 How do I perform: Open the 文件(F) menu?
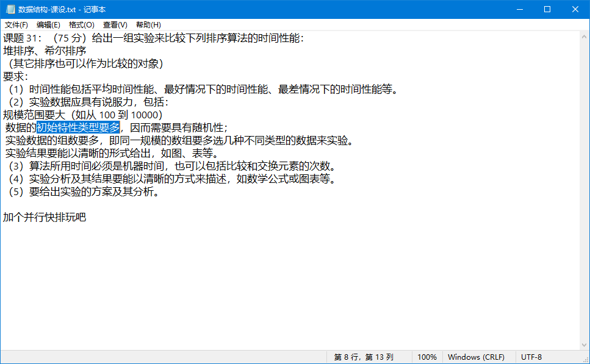point(16,25)
